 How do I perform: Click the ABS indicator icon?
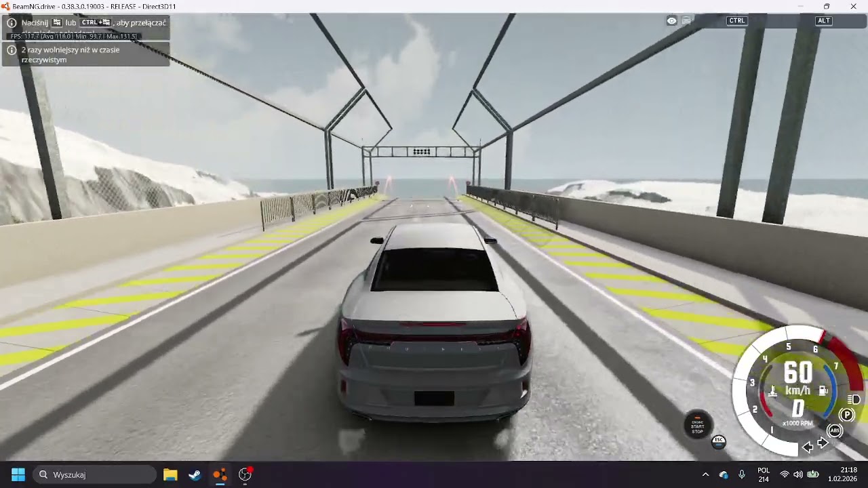pos(835,430)
